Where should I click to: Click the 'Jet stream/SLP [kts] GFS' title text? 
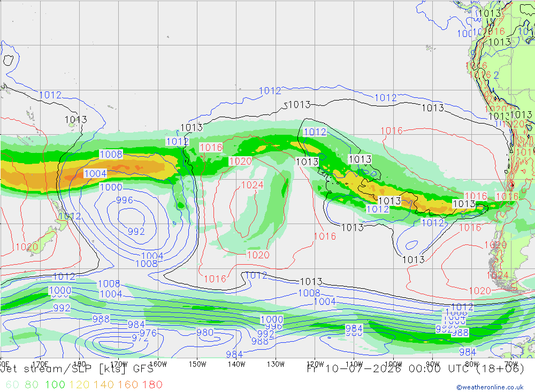tap(77, 369)
